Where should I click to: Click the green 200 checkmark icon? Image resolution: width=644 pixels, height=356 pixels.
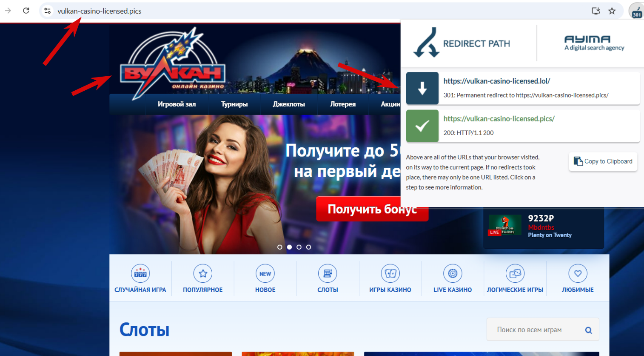point(422,126)
